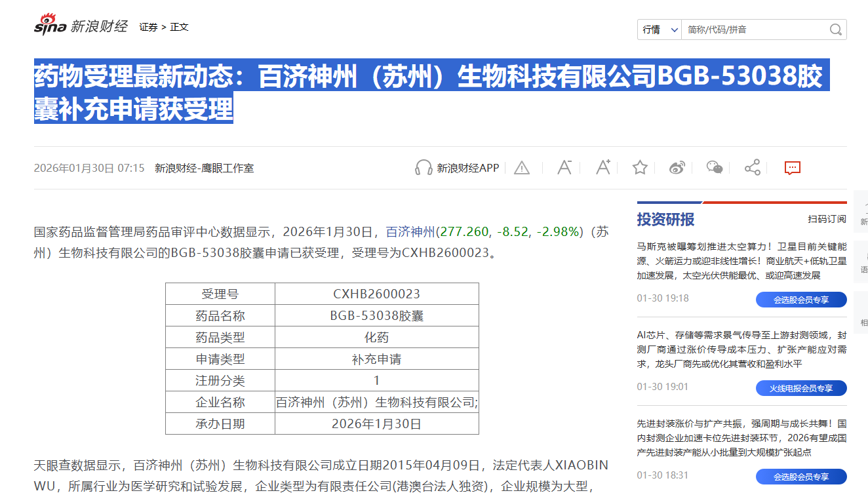Click the magnifier search icon

point(836,30)
